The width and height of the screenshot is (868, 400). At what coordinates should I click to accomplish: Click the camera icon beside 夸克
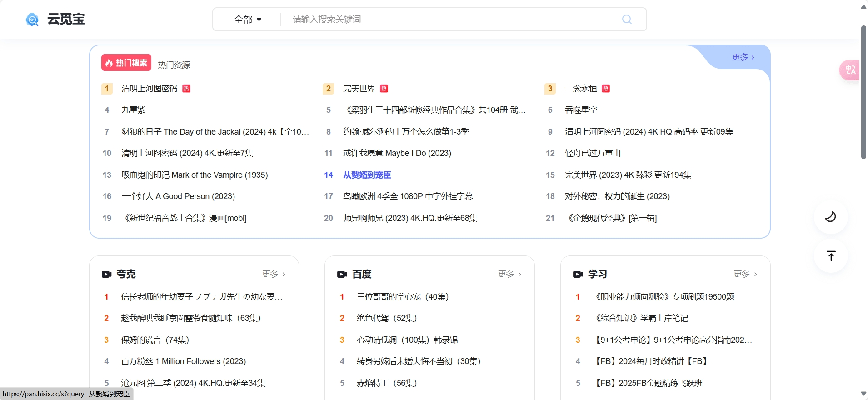tap(107, 274)
